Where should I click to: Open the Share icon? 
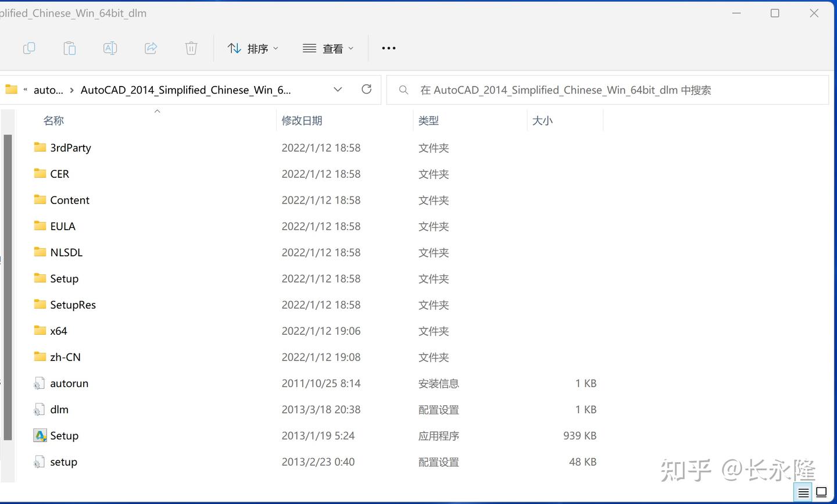click(151, 48)
